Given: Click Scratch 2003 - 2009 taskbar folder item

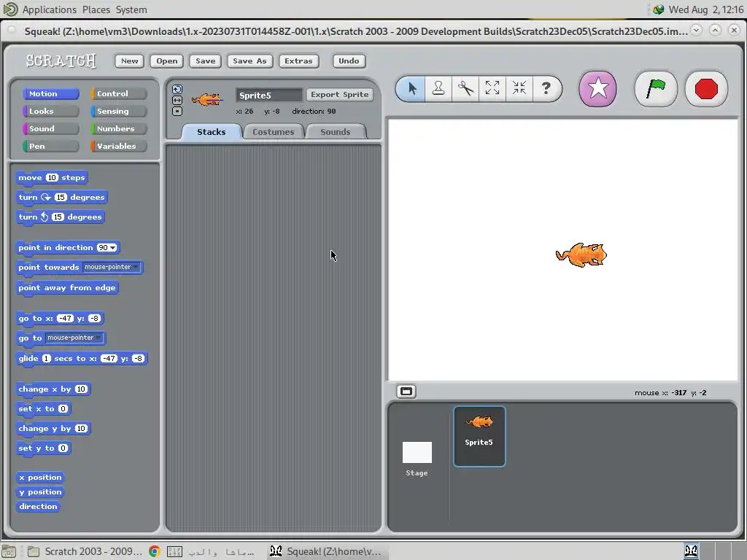Looking at the screenshot, I should 85,551.
